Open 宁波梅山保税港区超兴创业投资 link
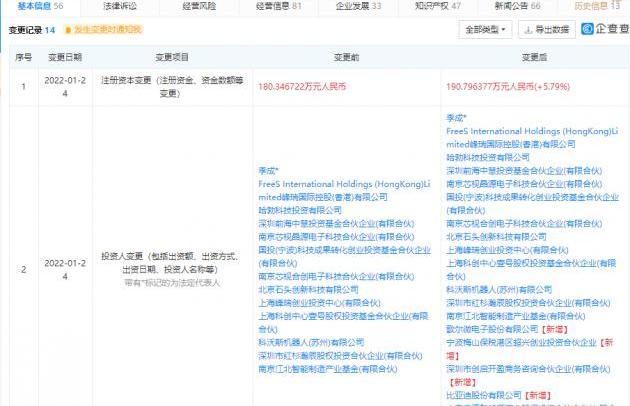 pyautogui.click(x=521, y=342)
